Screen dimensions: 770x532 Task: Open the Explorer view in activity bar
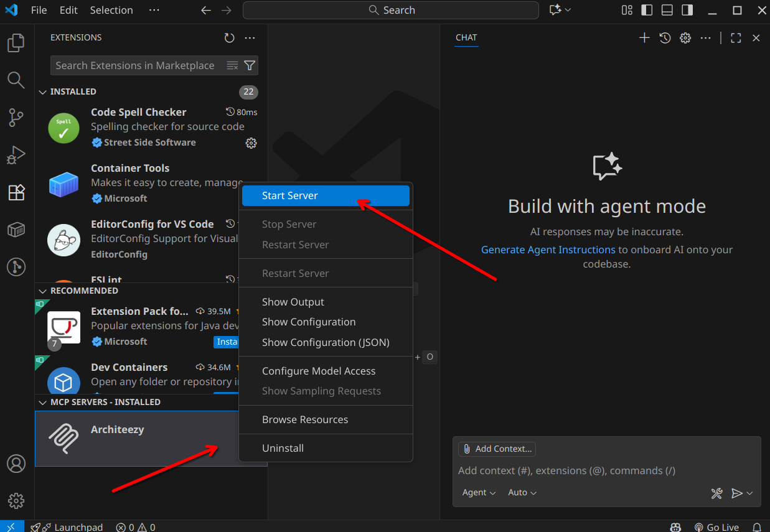pos(16,43)
